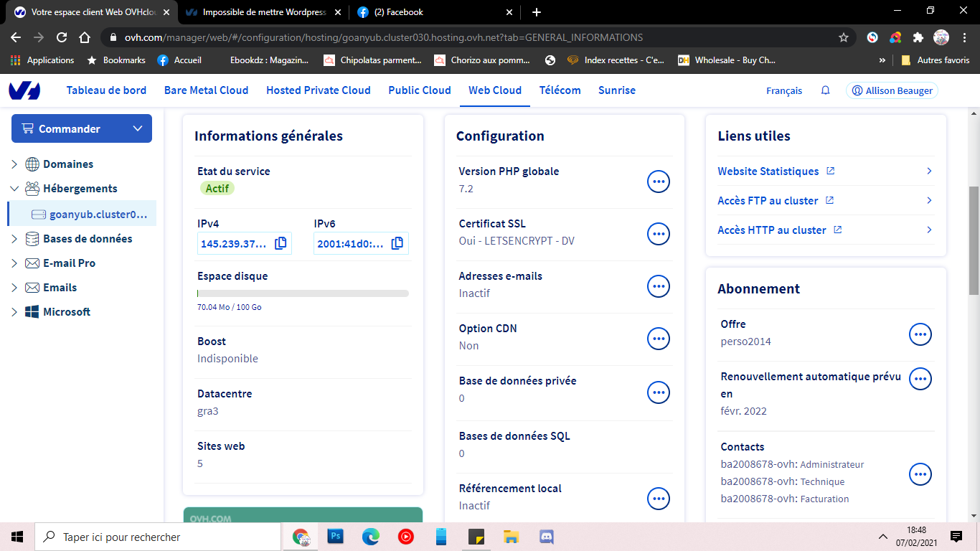This screenshot has height=551, width=980.
Task: Open options menu for Certificat SSL
Action: point(659,234)
